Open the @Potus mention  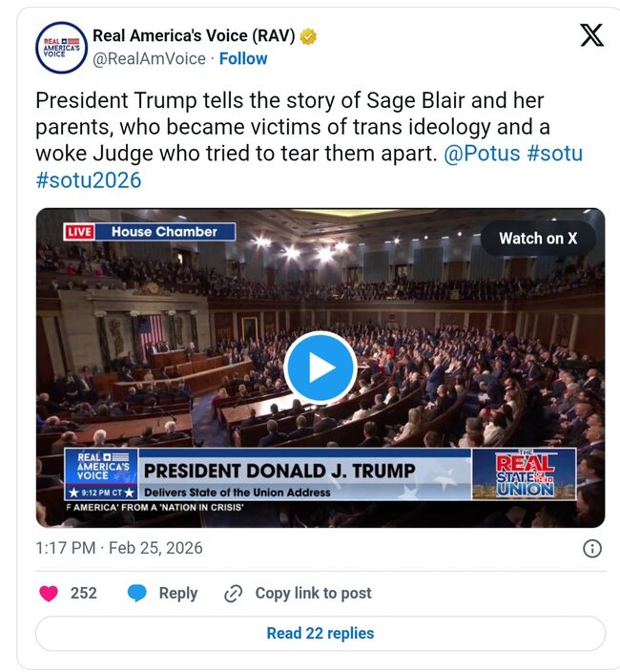point(482,154)
